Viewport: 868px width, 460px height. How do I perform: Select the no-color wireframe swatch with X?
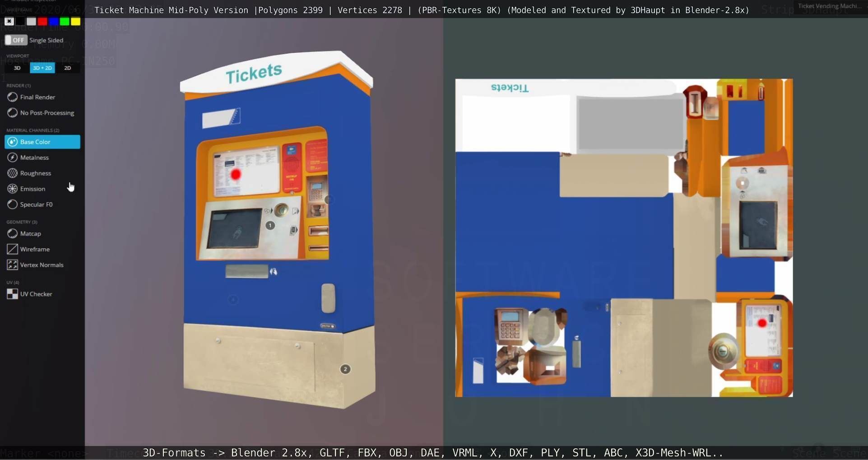(x=9, y=21)
